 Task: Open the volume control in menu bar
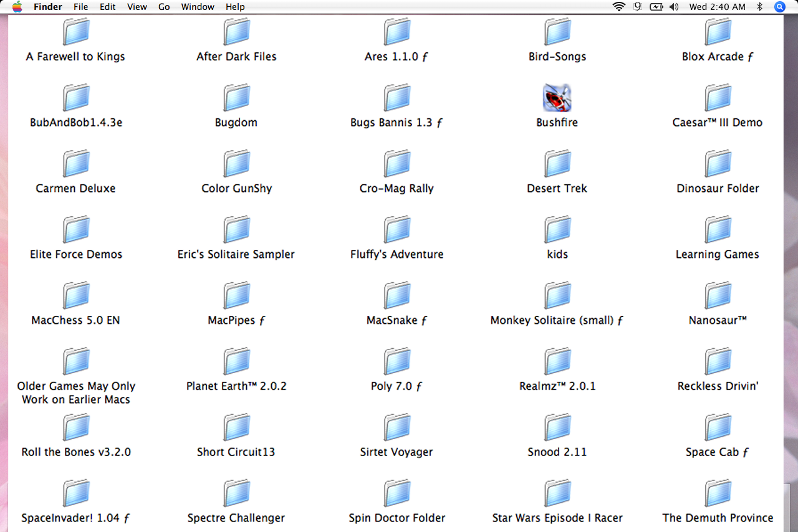[x=673, y=7]
